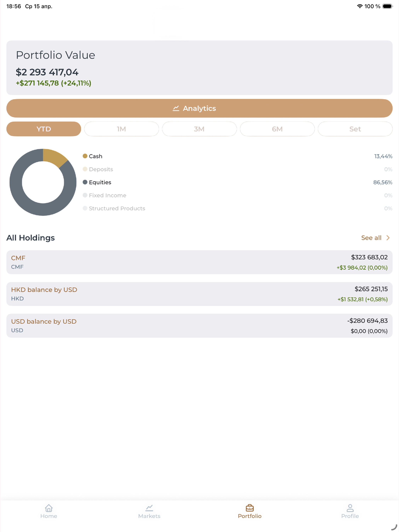Viewport: 399px width, 532px height.
Task: Tap the Portfolio briefcase icon
Action: click(250, 508)
